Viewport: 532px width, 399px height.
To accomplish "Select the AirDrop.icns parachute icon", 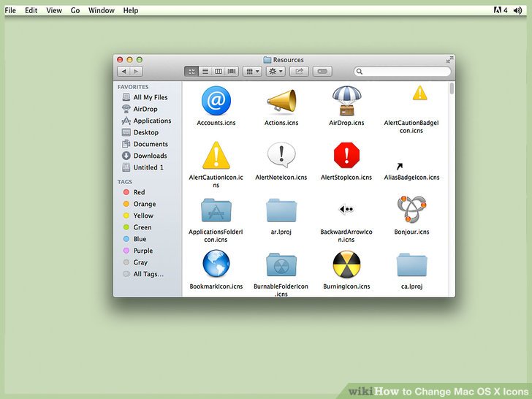I will (x=346, y=101).
